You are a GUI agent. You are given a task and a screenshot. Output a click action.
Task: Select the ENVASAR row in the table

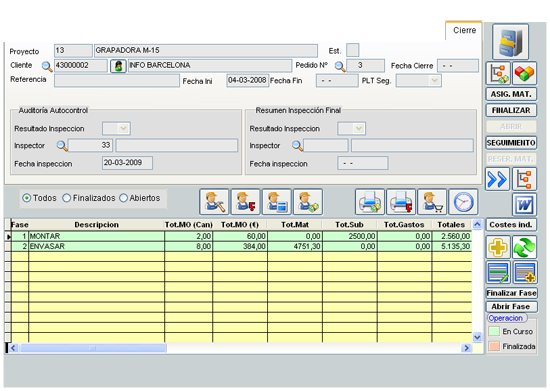point(241,247)
